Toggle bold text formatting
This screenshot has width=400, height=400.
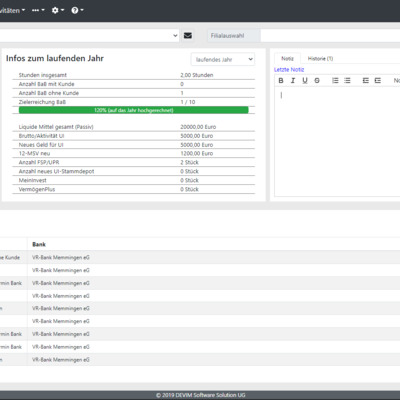(x=281, y=80)
